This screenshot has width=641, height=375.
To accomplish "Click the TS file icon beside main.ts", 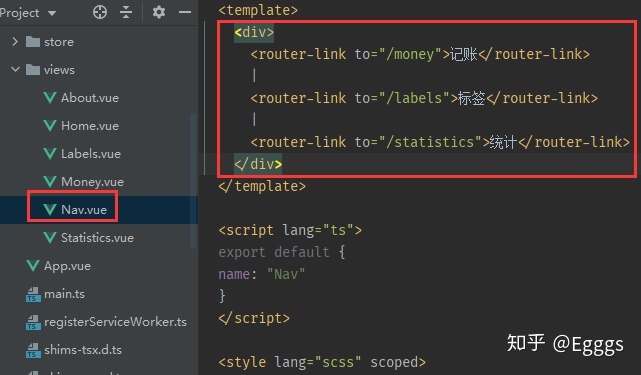I will (33, 294).
